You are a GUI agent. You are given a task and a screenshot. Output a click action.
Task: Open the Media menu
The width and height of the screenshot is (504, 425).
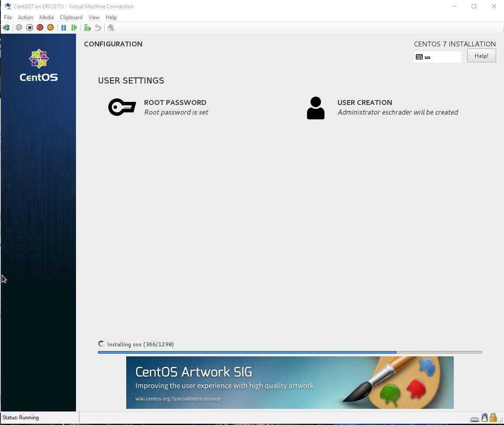[x=46, y=17]
